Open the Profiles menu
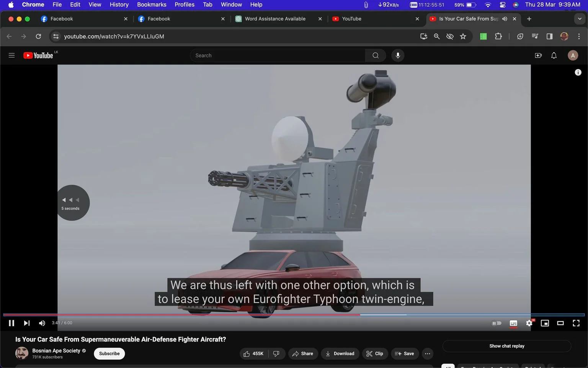The width and height of the screenshot is (588, 368). [185, 5]
